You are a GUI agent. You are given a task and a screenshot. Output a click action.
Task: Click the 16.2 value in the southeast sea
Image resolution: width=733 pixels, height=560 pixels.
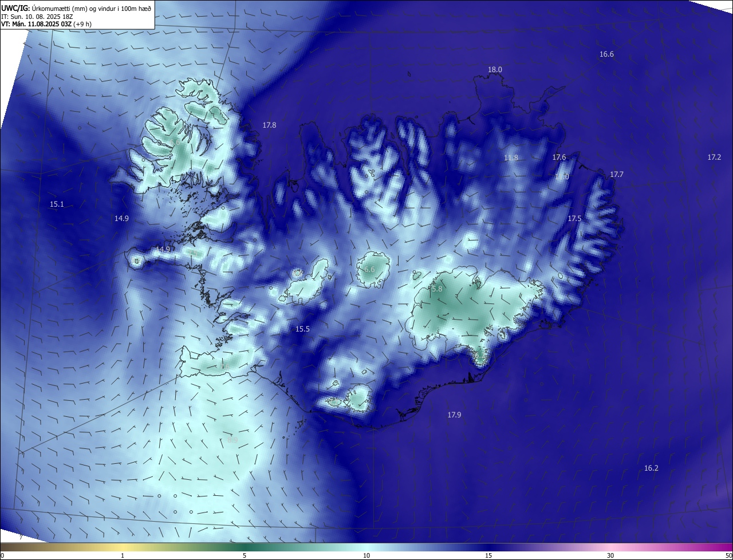(651, 468)
